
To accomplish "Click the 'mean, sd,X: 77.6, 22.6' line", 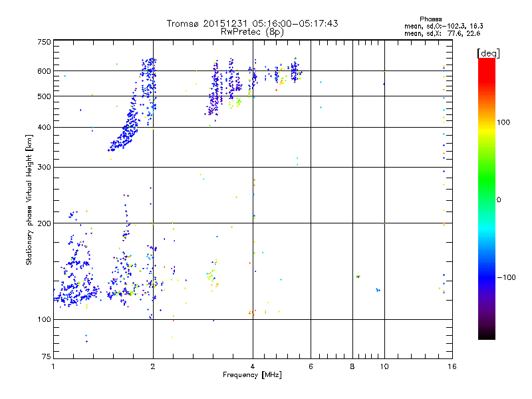I will pyautogui.click(x=442, y=33).
